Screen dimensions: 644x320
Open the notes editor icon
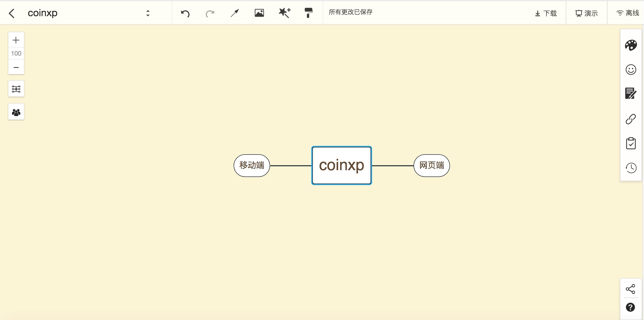coord(631,93)
